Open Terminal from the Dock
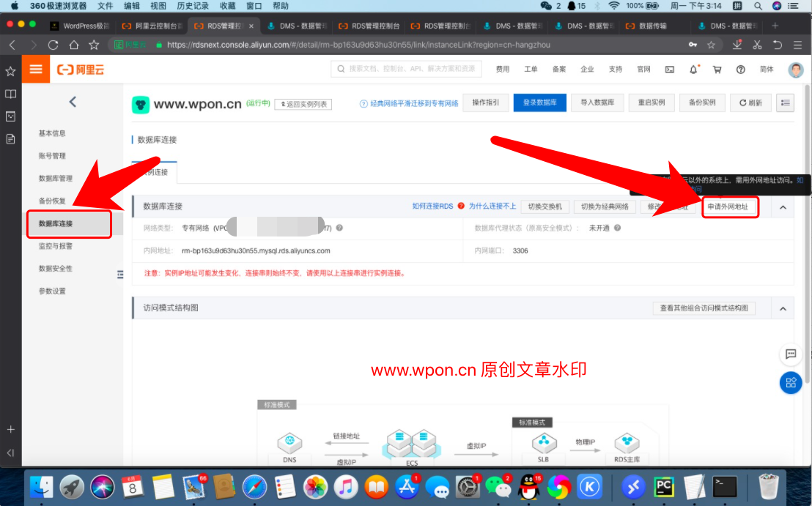812x506 pixels. point(725,487)
